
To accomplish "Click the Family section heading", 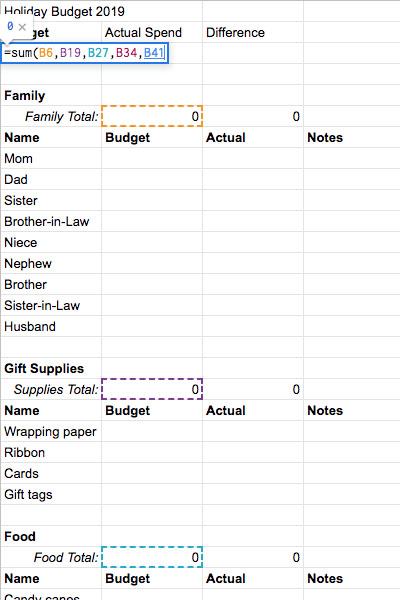I will coord(24,96).
